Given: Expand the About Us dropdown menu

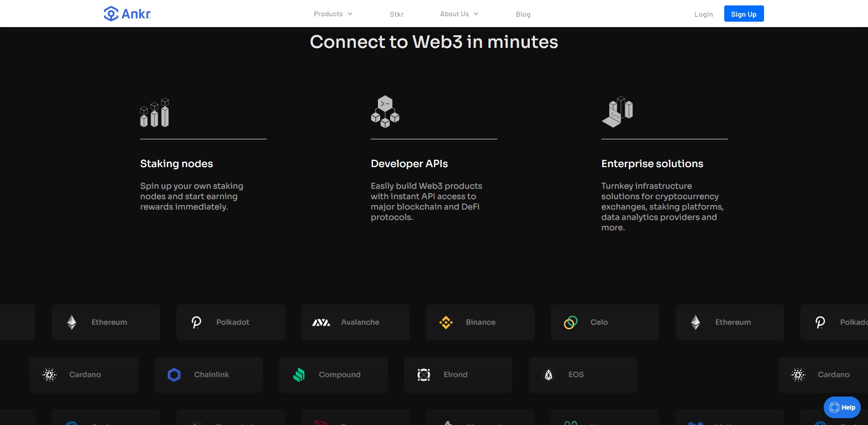Looking at the screenshot, I should point(459,14).
